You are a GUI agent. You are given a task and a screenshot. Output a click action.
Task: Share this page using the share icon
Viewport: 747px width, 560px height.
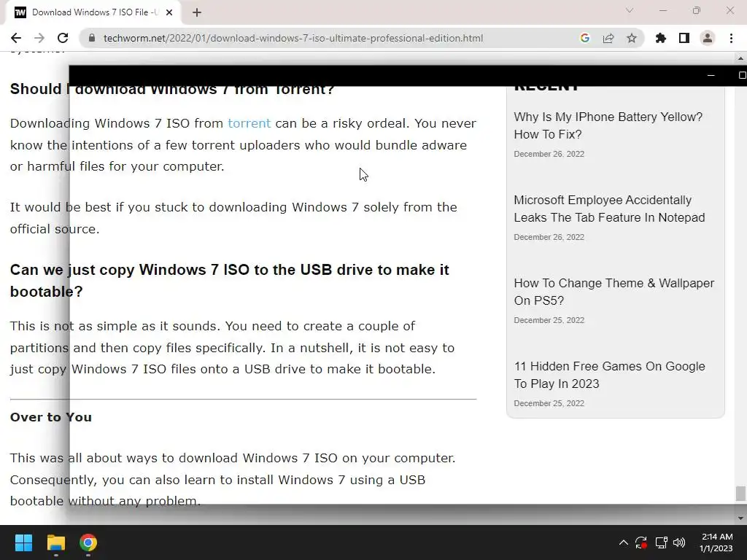point(608,38)
